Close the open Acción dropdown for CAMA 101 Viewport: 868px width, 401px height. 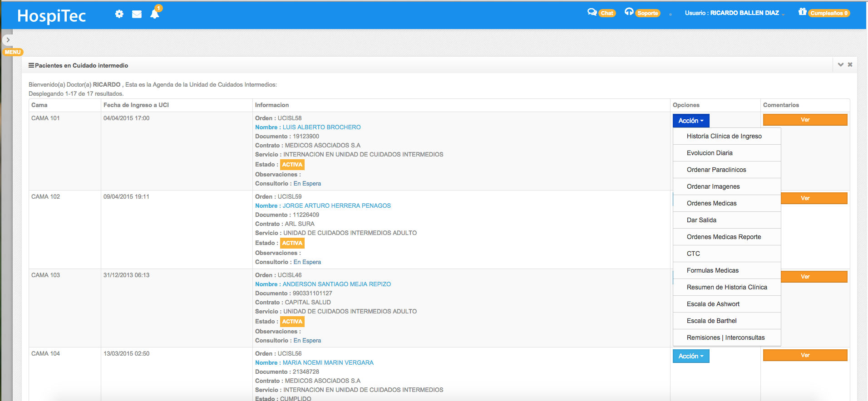point(690,121)
